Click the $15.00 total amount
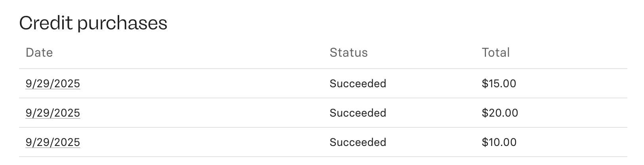The width and height of the screenshot is (644, 165). tap(499, 84)
